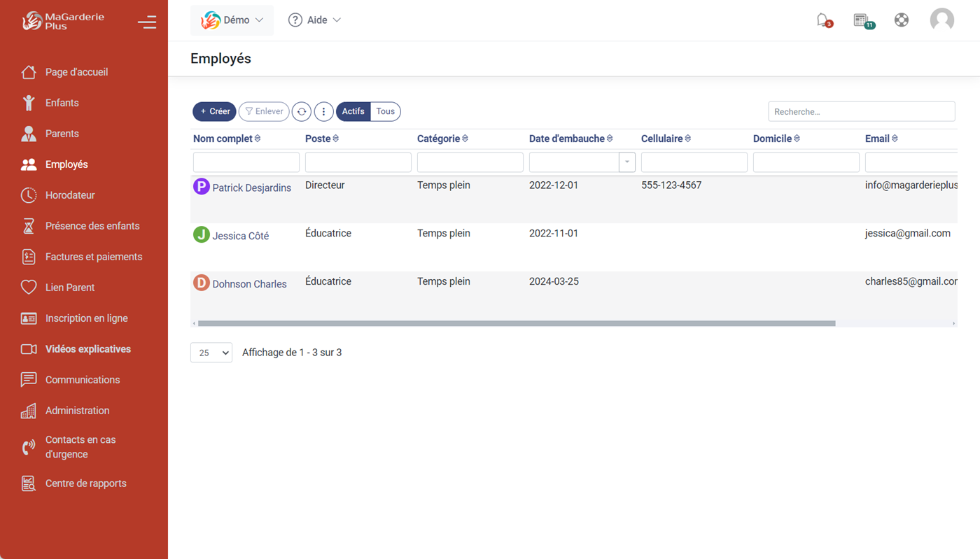Open notifications bell icon
Screen dimensions: 980x559
(824, 20)
